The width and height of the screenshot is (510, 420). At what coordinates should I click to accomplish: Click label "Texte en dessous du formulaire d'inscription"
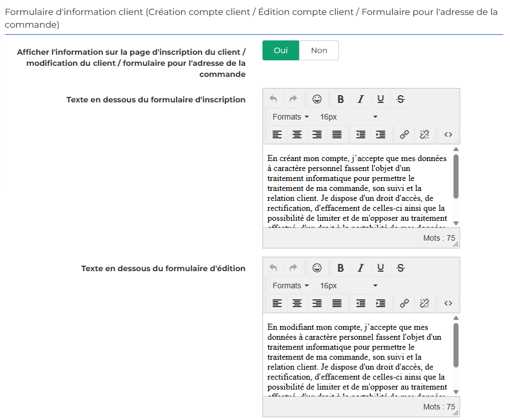click(x=156, y=100)
